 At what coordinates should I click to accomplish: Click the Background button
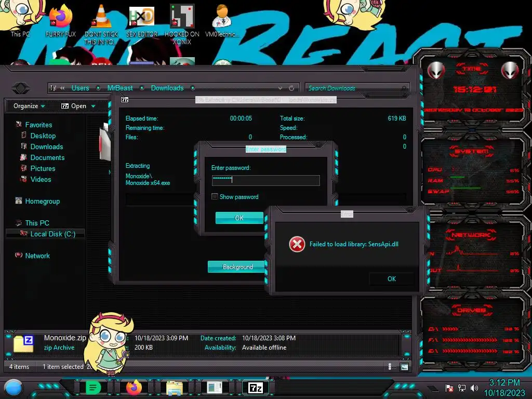(237, 267)
